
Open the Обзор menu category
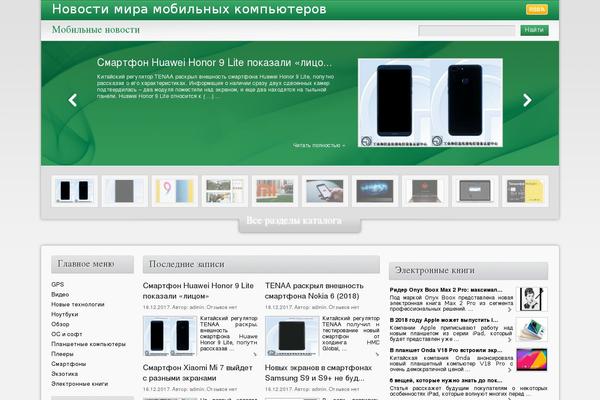tap(60, 324)
